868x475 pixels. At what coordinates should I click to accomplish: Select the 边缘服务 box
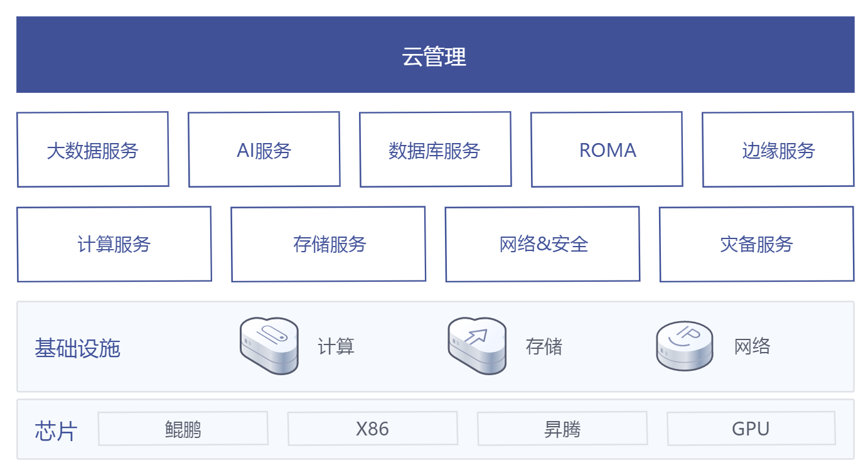pos(778,149)
